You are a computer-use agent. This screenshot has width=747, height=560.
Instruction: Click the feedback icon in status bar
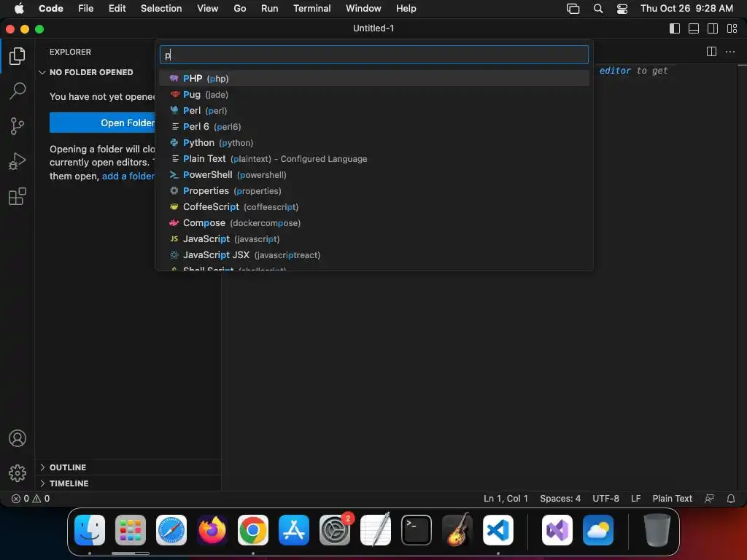click(x=709, y=499)
